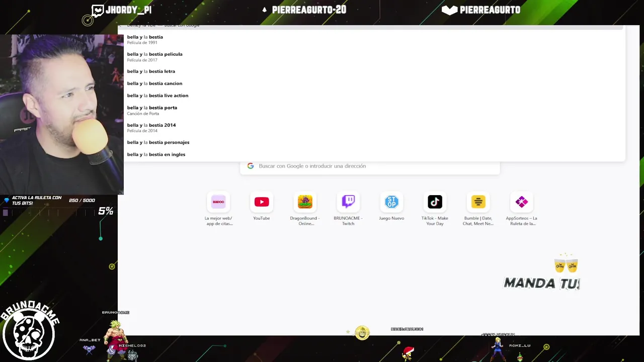Click the '250 / 5000' bits counter

[82, 200]
